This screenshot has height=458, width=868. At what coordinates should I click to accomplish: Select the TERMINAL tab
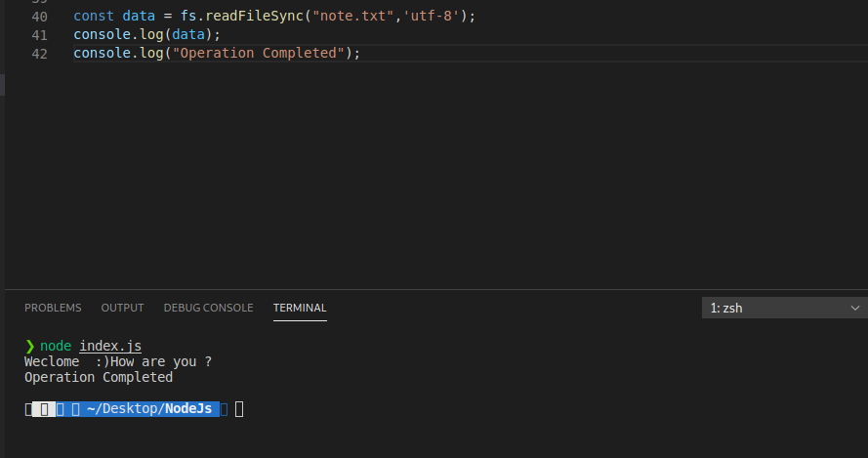[x=300, y=308]
